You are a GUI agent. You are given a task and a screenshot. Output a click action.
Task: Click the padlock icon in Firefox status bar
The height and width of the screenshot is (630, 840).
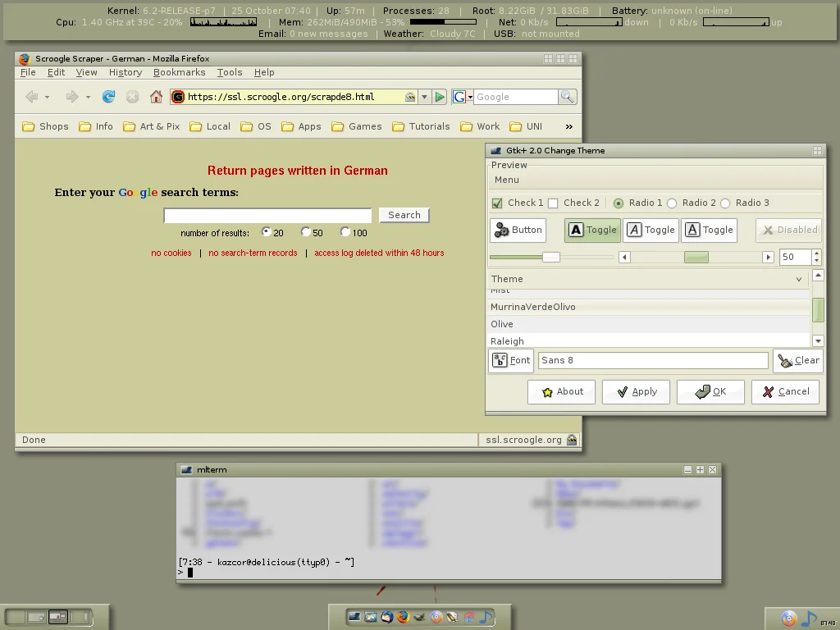[x=572, y=440]
